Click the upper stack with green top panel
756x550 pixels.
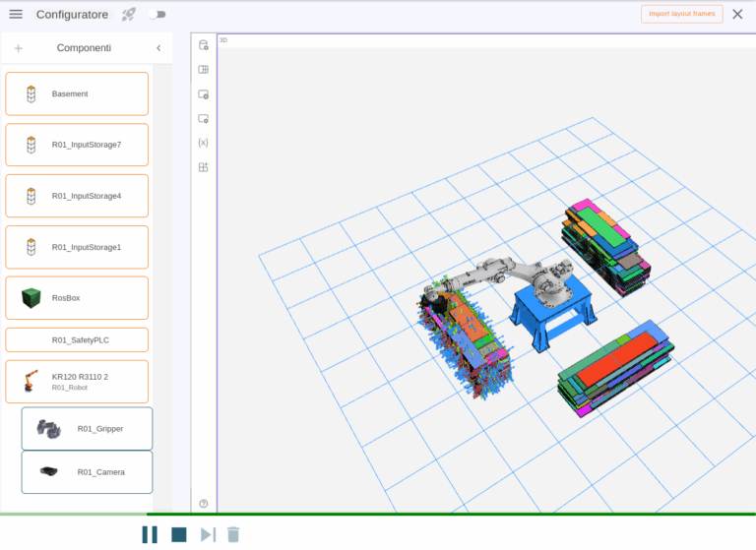(x=605, y=246)
